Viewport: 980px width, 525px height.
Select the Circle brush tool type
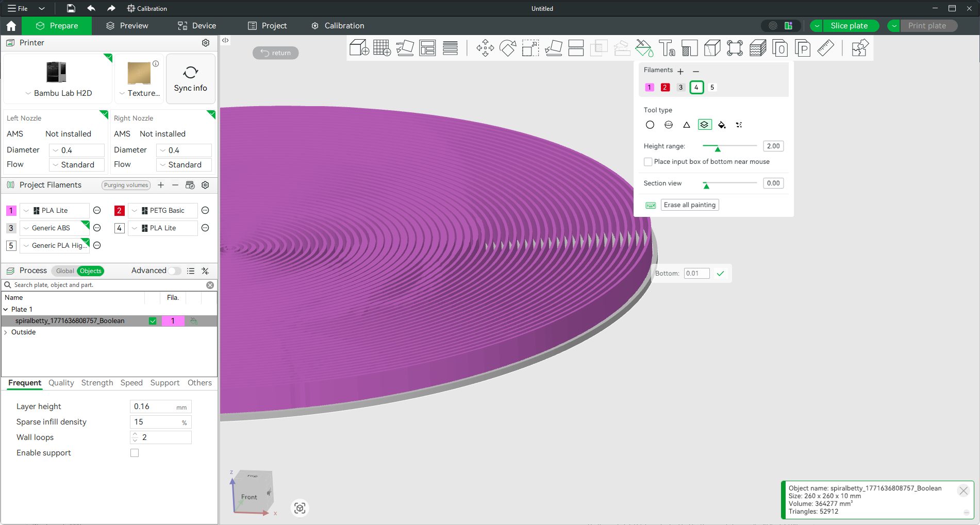(x=650, y=125)
